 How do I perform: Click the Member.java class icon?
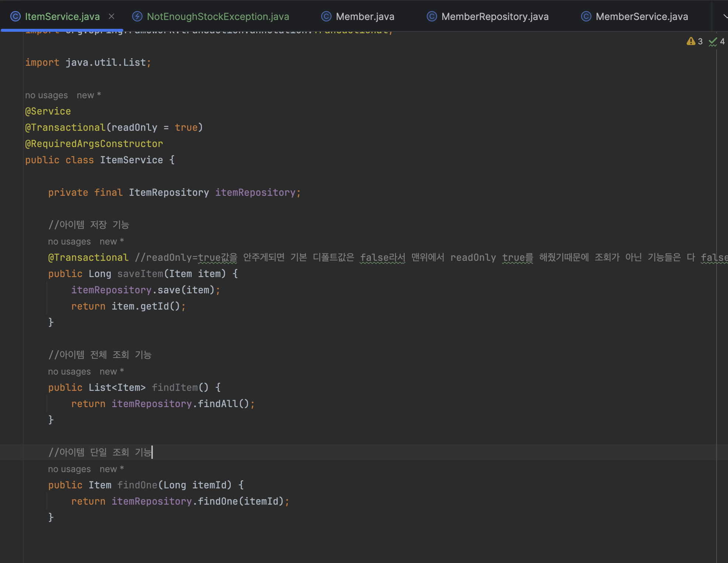pos(326,16)
